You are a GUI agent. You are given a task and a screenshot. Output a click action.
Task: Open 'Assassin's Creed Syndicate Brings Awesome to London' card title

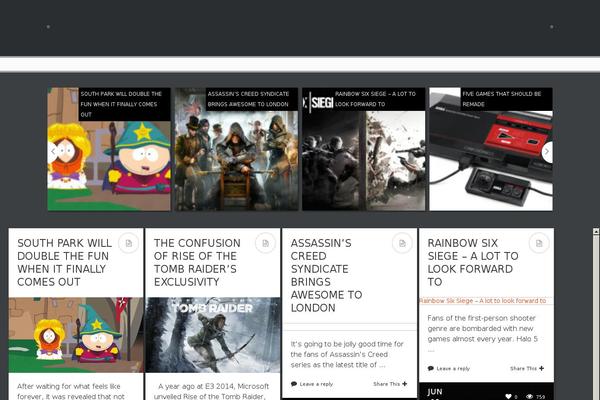click(326, 276)
